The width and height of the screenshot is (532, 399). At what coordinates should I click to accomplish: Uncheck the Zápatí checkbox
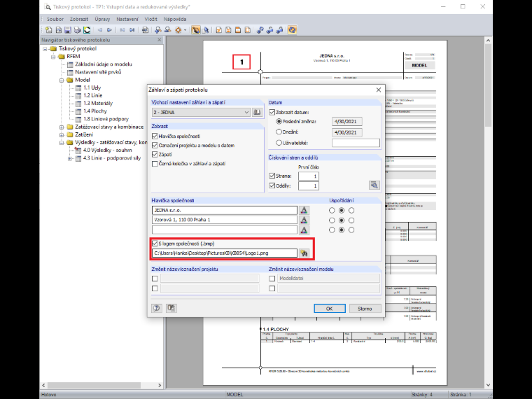click(x=155, y=155)
